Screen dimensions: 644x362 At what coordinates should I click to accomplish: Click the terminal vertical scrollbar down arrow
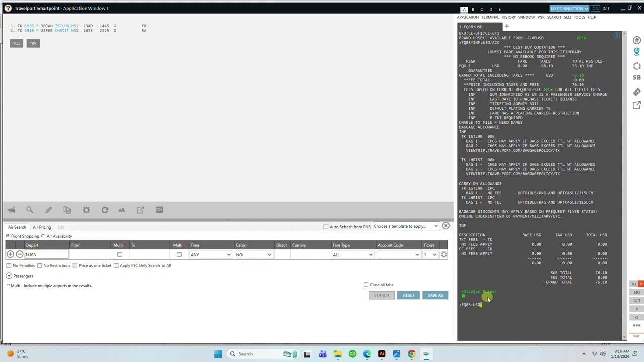[x=625, y=337]
